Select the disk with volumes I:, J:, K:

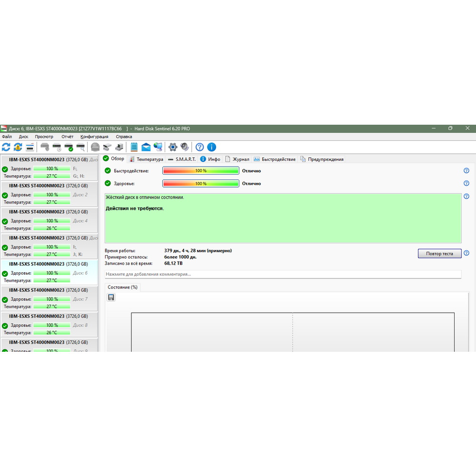(50, 246)
